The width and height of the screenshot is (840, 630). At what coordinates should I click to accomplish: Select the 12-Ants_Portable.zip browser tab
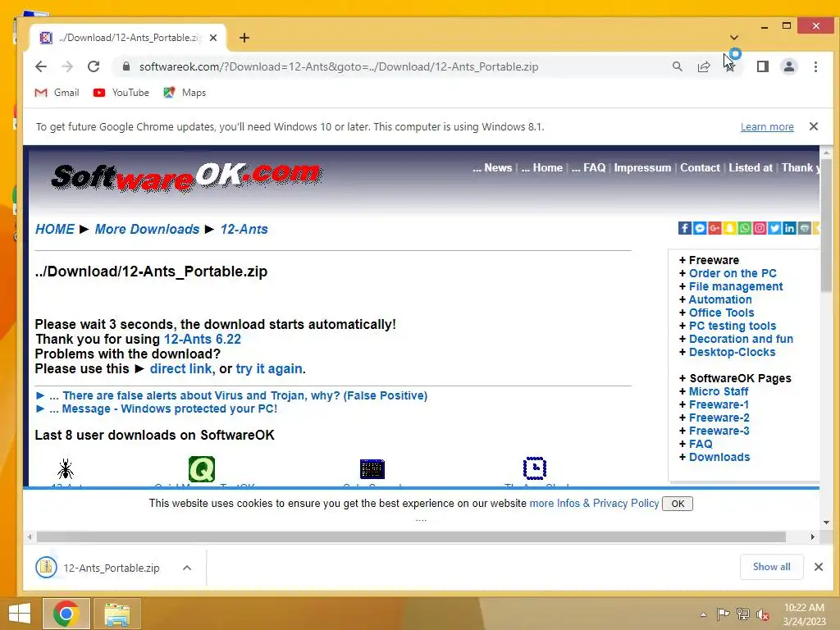(128, 38)
